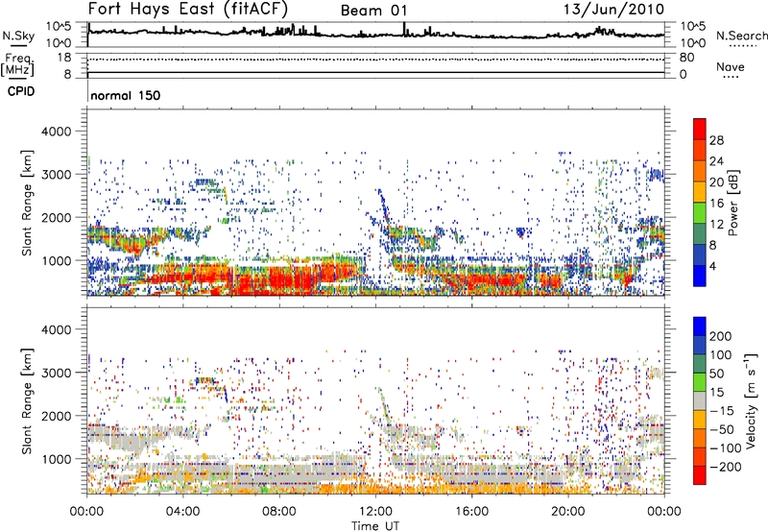Viewport: 768px width, 532px height.
Task: Click the power panel 'Slant Range [km]' label
Action: coord(27,203)
